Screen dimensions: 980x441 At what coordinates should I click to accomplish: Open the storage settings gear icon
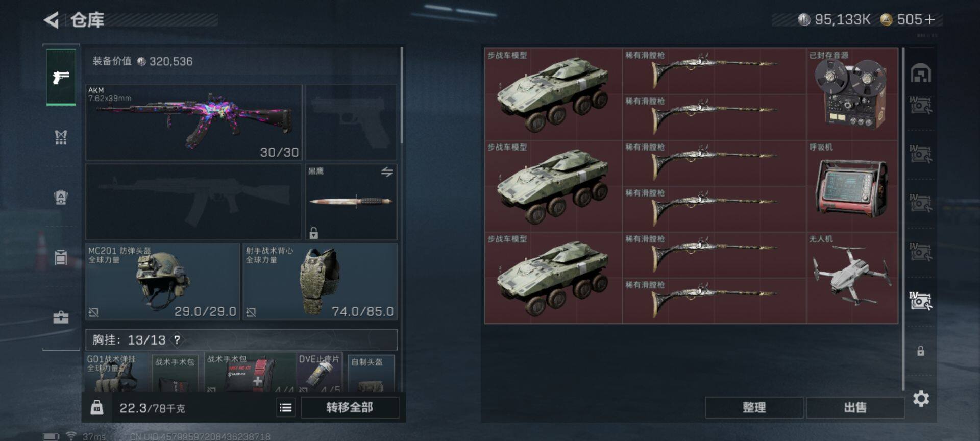click(x=921, y=399)
